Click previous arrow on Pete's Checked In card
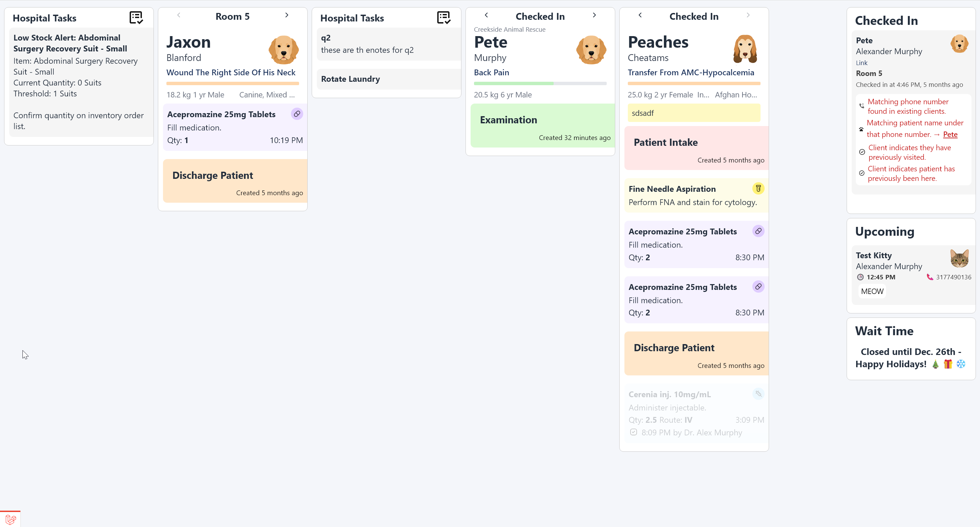 [486, 15]
